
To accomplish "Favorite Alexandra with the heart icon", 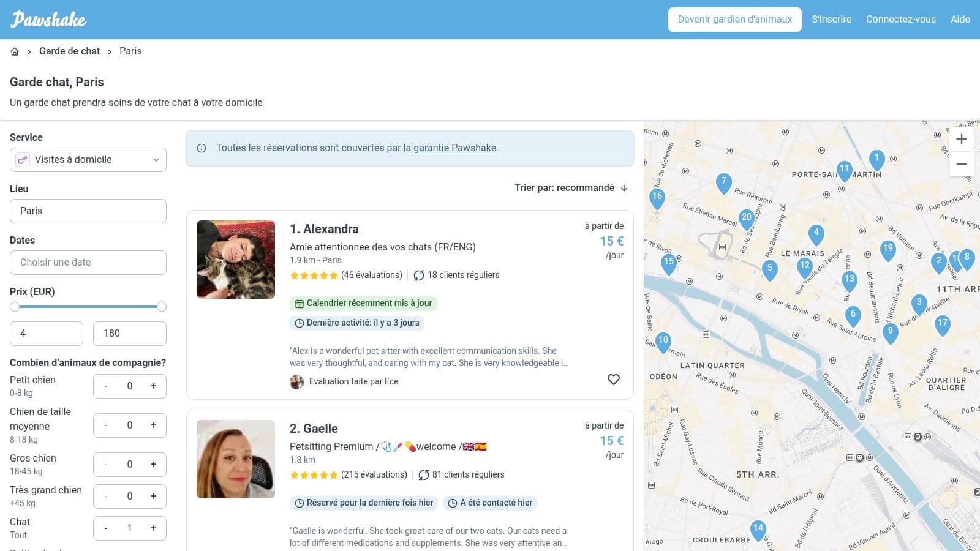I will 613,380.
